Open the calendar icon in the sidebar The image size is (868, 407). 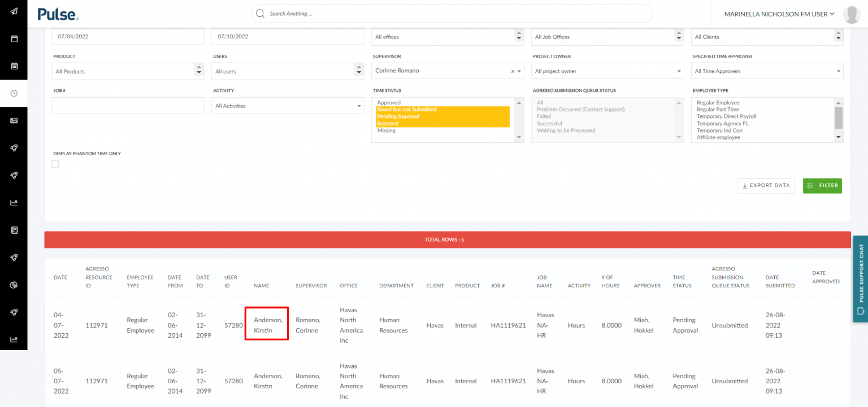click(x=14, y=38)
